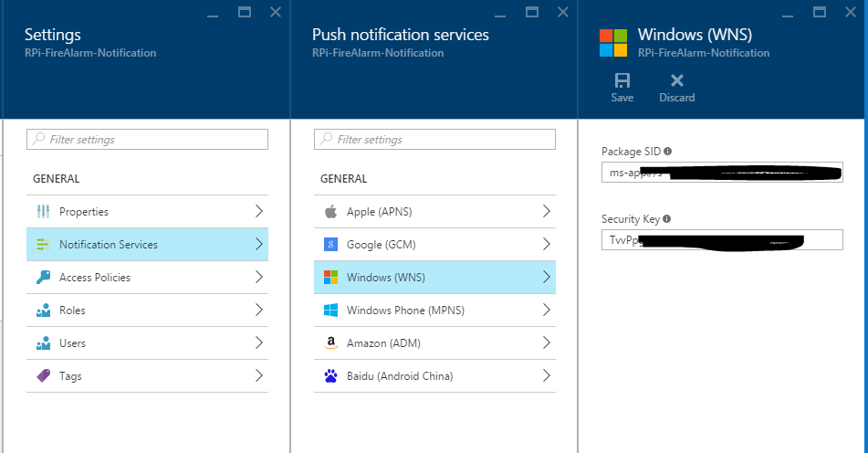Click the Microsoft logo in WNS blade header
The height and width of the screenshot is (453, 868).
point(613,43)
